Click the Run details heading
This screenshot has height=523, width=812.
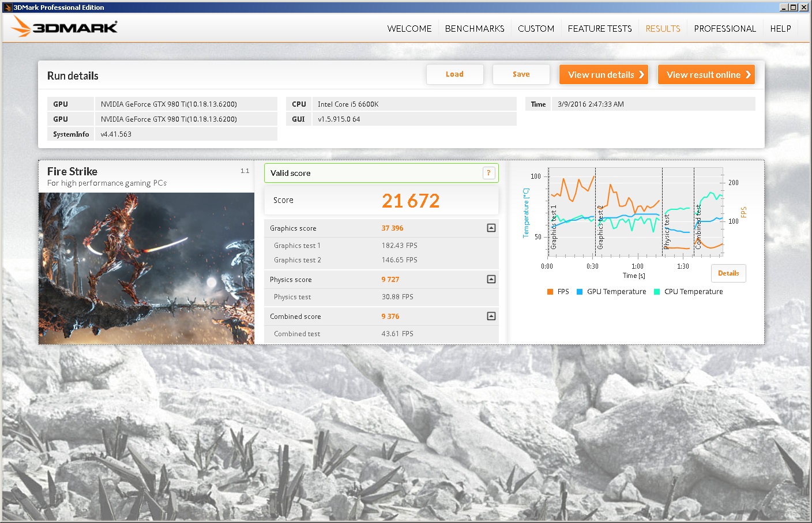click(73, 76)
